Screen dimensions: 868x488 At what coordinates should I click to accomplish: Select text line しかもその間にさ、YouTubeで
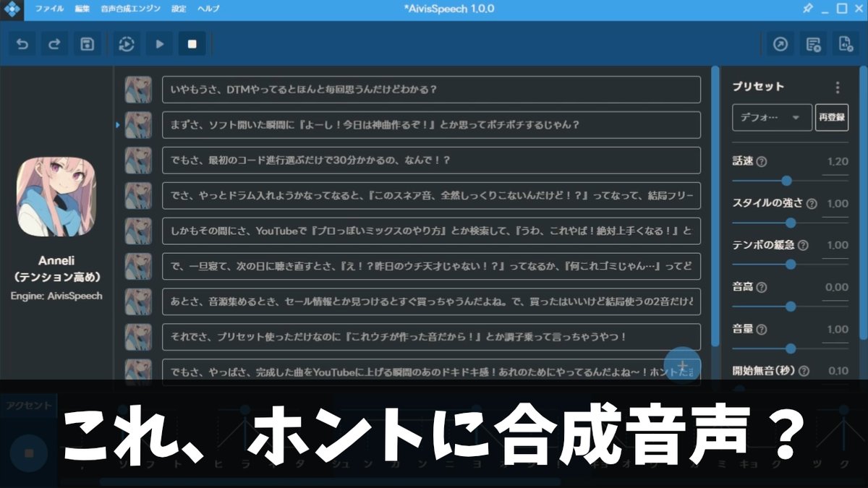pyautogui.click(x=431, y=231)
